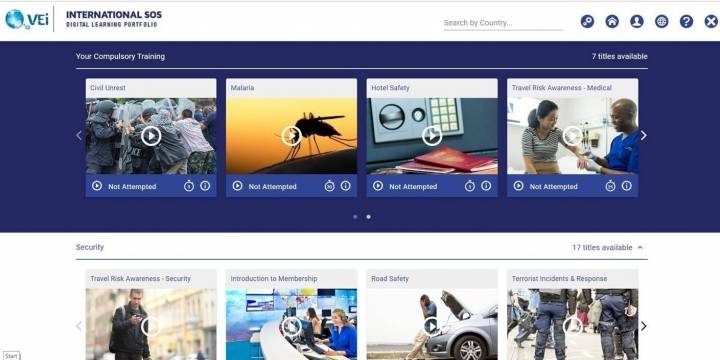Advance Compulsory Training carousel to next
This screenshot has width=720, height=360.
(643, 135)
